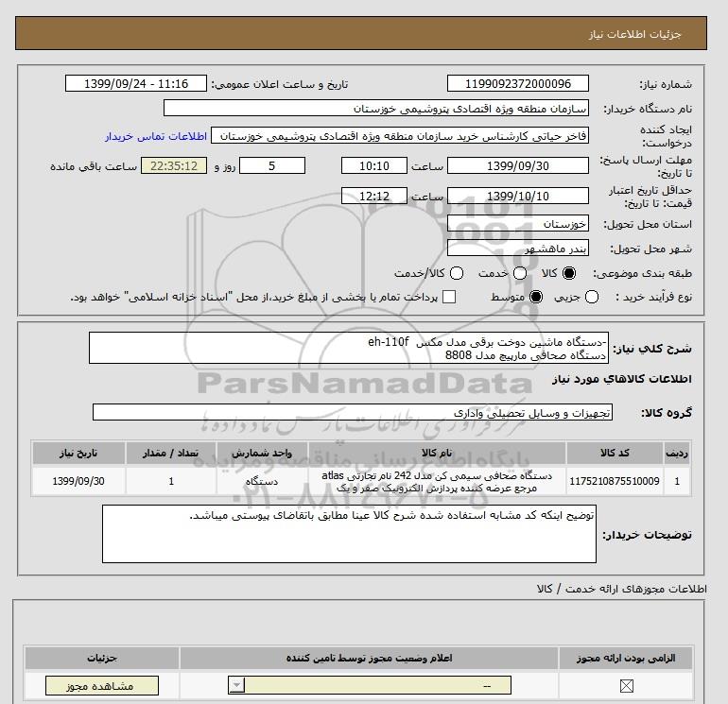
Task: Click the واحد شمارش column header
Action: click(x=262, y=453)
